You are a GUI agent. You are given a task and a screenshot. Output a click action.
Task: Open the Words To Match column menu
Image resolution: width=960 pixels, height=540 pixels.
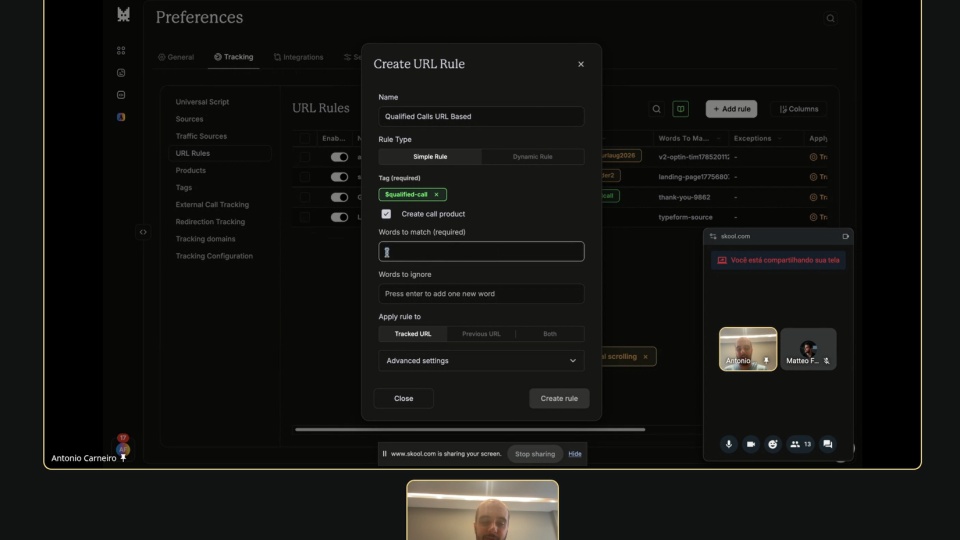[718, 138]
